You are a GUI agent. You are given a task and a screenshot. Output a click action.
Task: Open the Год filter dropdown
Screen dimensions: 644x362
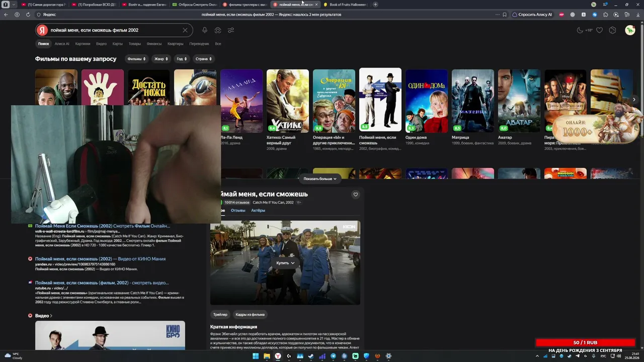point(182,59)
